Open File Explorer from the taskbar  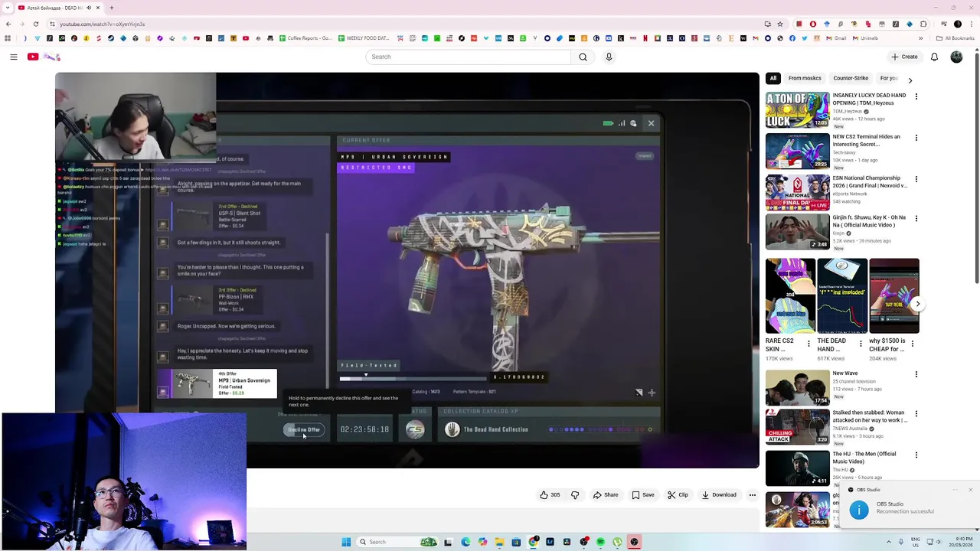pos(499,542)
